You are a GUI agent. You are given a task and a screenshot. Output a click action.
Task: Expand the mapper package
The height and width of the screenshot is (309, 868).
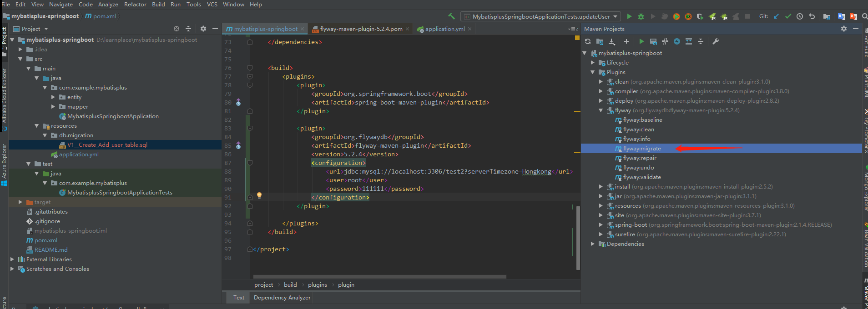pos(53,106)
